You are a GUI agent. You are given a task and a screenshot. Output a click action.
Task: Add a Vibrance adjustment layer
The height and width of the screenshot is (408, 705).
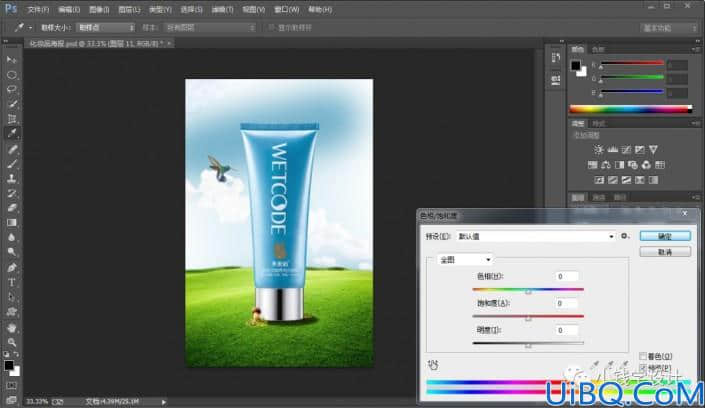(x=653, y=149)
